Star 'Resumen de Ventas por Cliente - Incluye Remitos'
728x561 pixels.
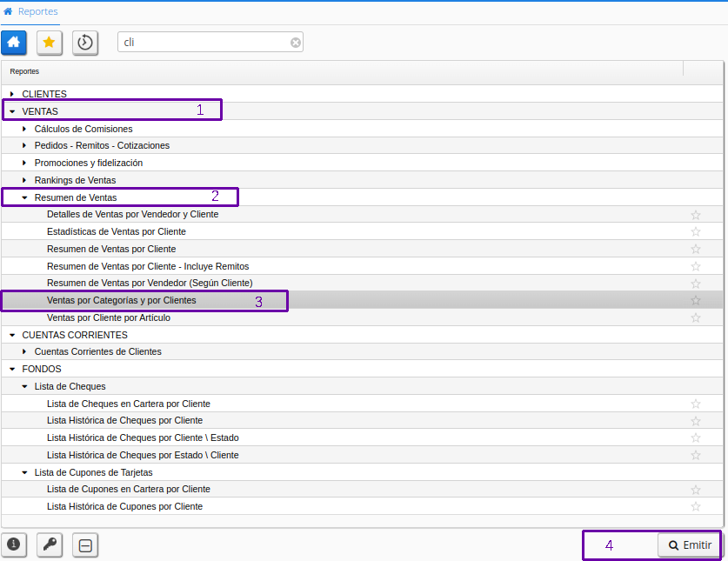coord(695,266)
